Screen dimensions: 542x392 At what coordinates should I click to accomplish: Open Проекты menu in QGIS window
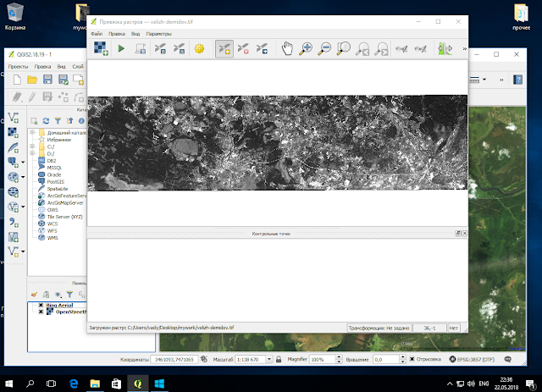(18, 66)
